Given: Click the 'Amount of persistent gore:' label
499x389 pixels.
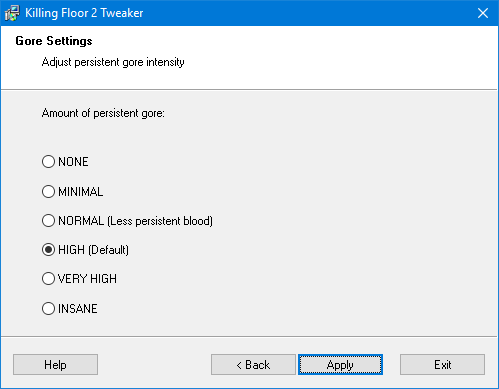Looking at the screenshot, I should coord(103,113).
